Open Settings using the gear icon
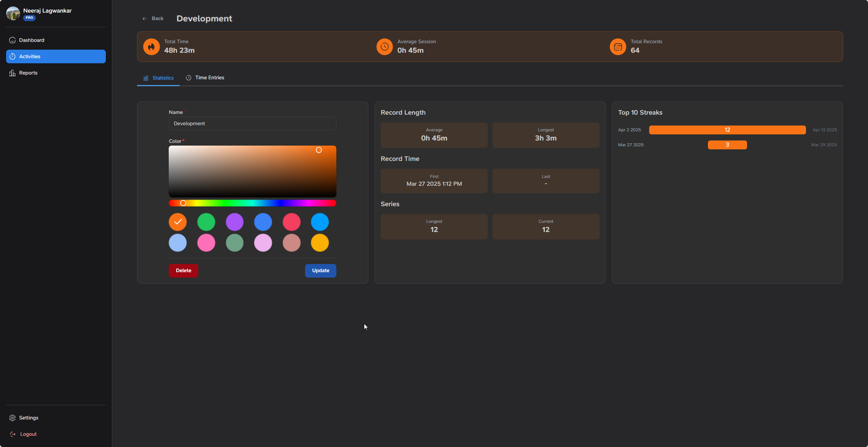Image resolution: width=868 pixels, height=447 pixels. pos(13,418)
